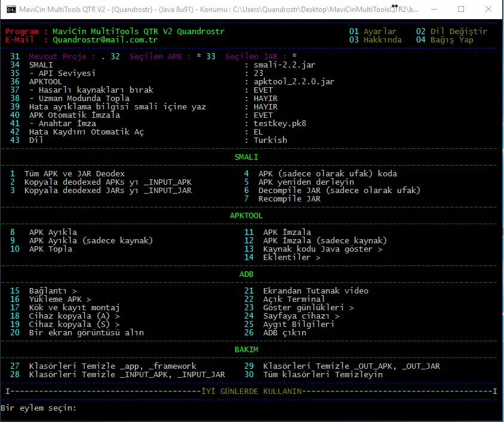Maximize the console window
This screenshot has height=422, width=504.
pos(461,10)
